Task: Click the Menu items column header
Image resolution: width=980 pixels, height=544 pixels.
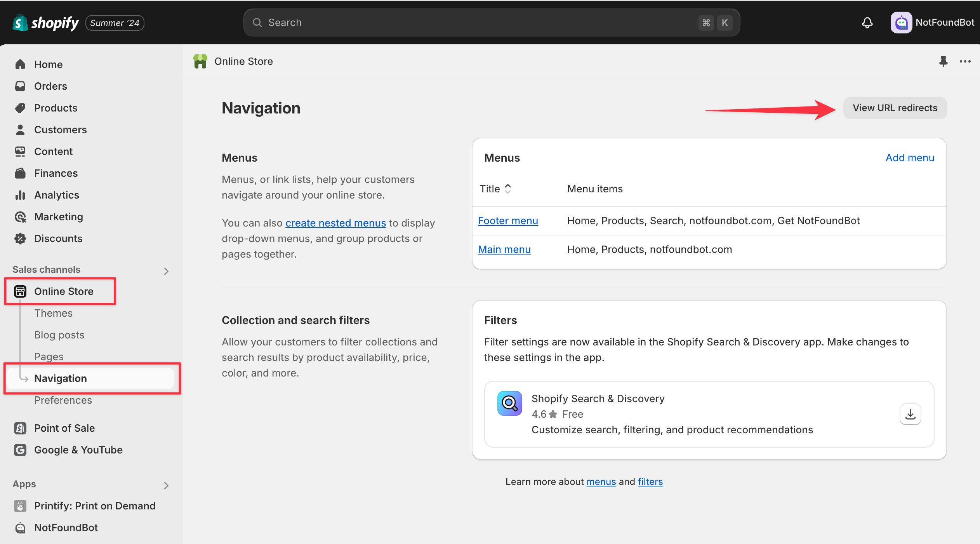Action: point(595,188)
